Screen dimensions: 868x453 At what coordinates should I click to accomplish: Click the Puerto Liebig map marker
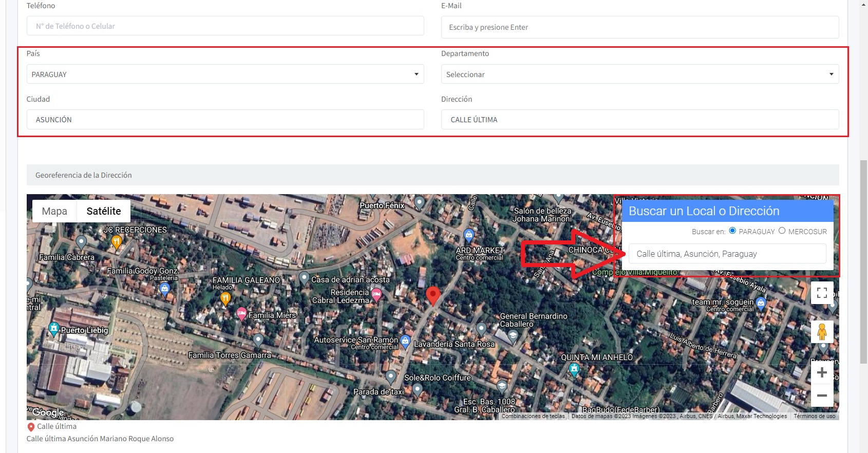[x=53, y=329]
